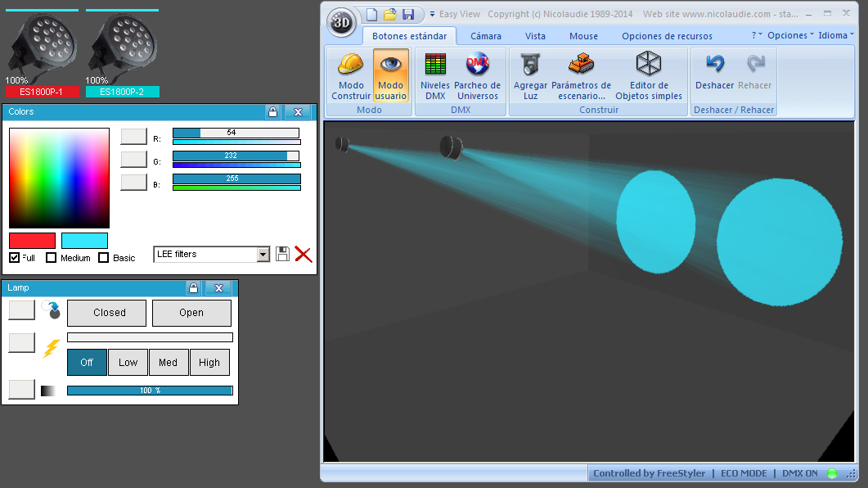
Task: Click the round 3D application button
Action: pos(341,22)
